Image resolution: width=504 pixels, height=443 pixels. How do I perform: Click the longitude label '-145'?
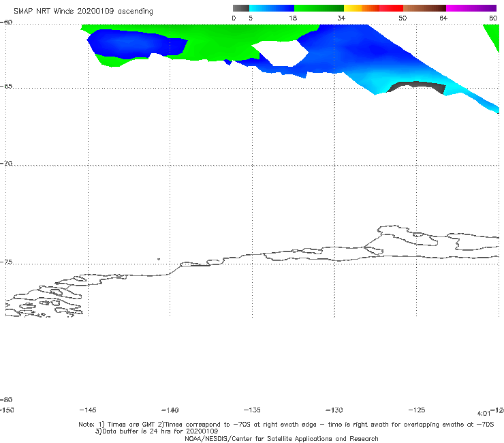(x=88, y=410)
